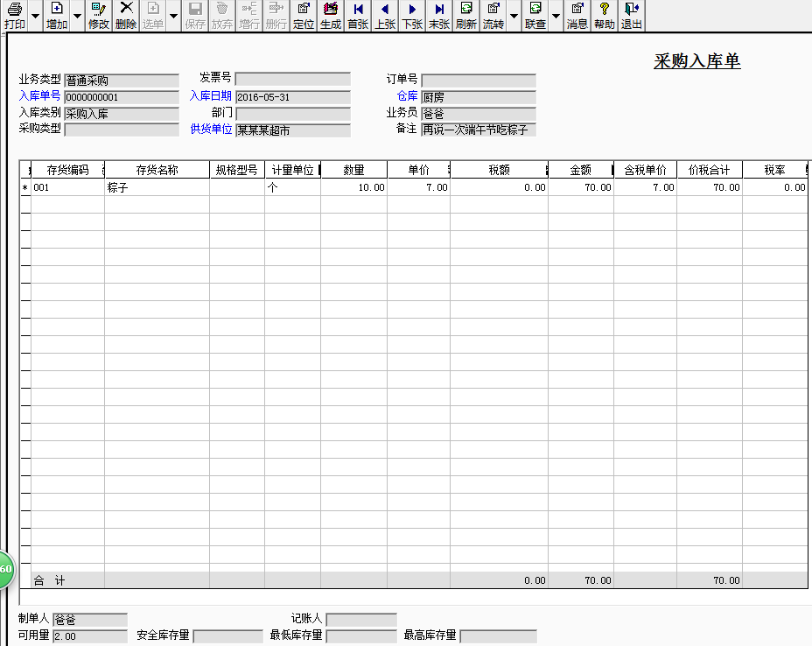This screenshot has height=646, width=812.
Task: Go to next record with 下张
Action: (412, 16)
